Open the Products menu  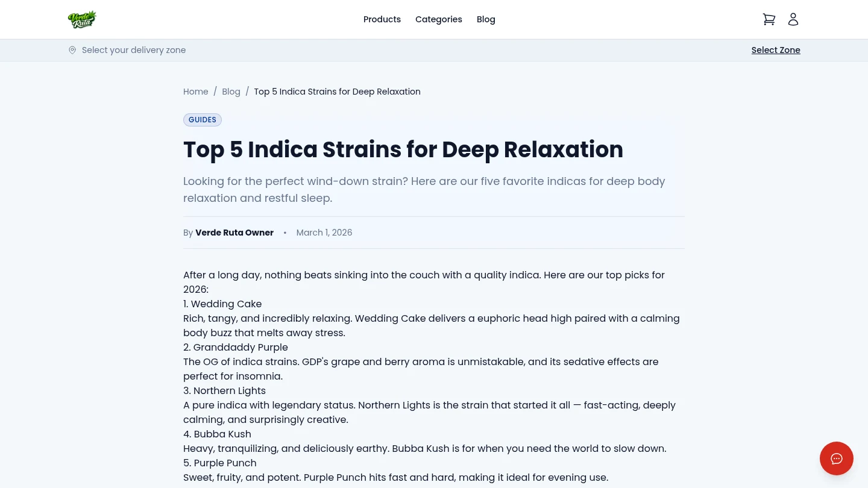click(382, 19)
